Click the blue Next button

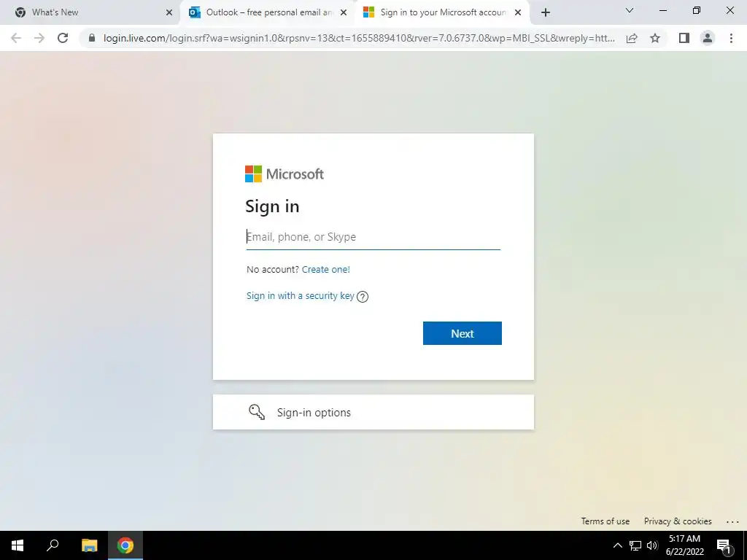(462, 333)
